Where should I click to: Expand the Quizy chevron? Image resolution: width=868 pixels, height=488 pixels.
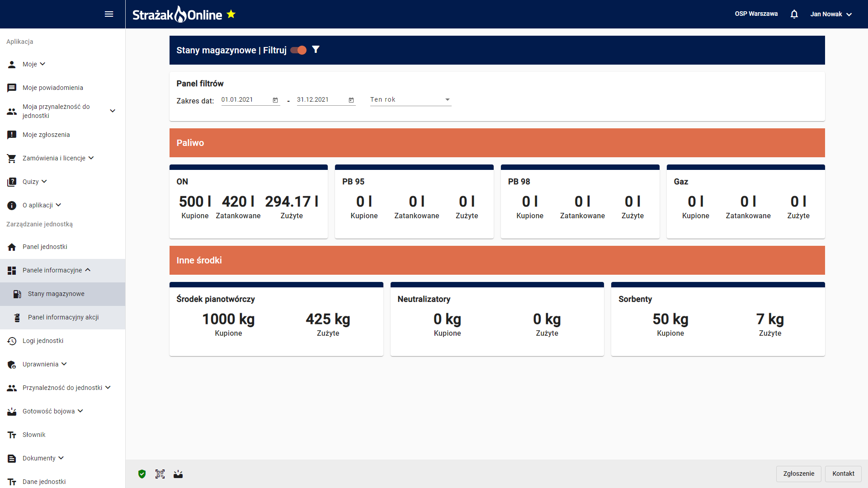click(x=44, y=182)
